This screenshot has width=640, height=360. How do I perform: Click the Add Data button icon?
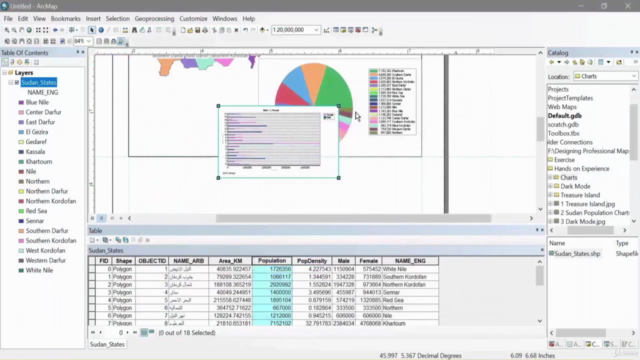(262, 30)
